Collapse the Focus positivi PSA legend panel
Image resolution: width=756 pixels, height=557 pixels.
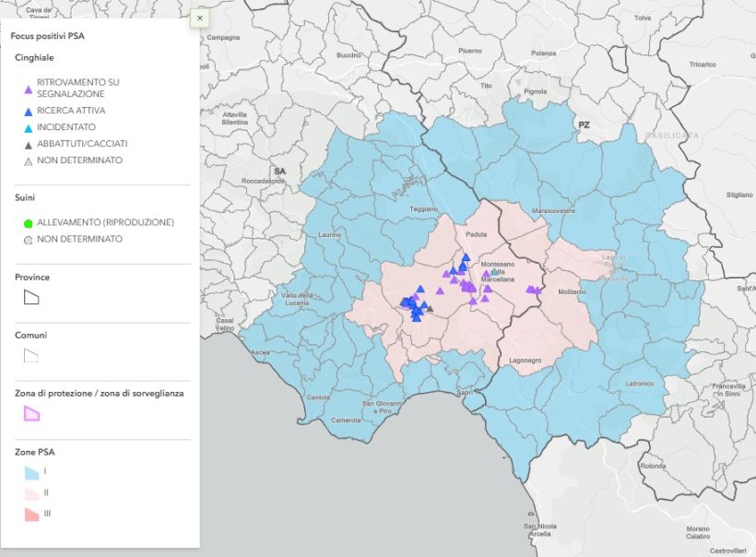click(x=199, y=18)
